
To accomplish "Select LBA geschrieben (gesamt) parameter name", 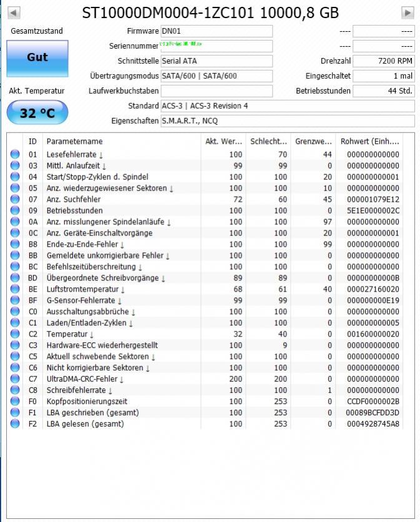I will [92, 413].
